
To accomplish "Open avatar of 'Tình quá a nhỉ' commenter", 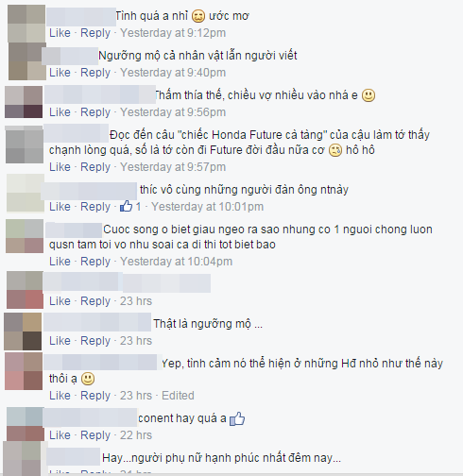I will pos(26,24).
